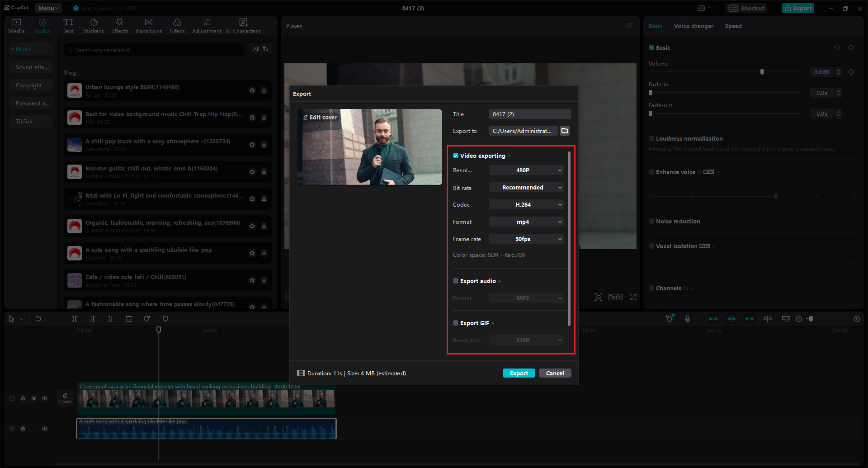Click the record voiceover microphone icon
The width and height of the screenshot is (868, 468).
tap(688, 319)
